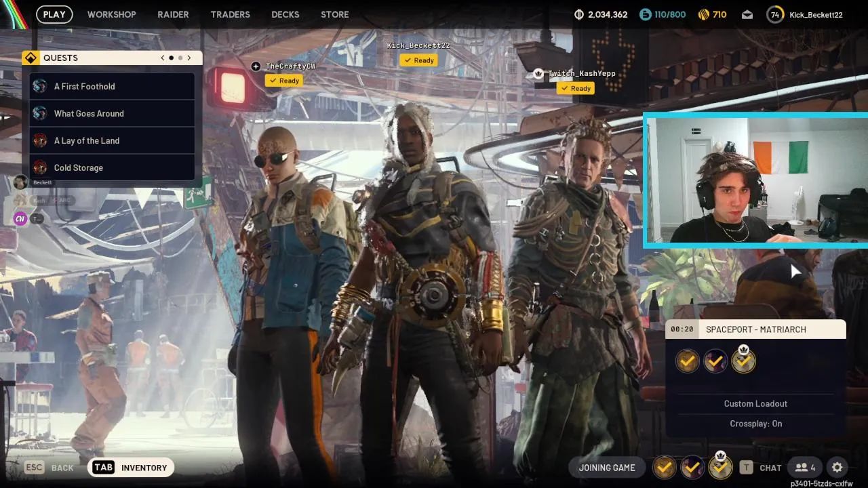Open the Kick_Beckett22 profile name in top bar
Viewport: 868px width, 488px height.
point(816,14)
